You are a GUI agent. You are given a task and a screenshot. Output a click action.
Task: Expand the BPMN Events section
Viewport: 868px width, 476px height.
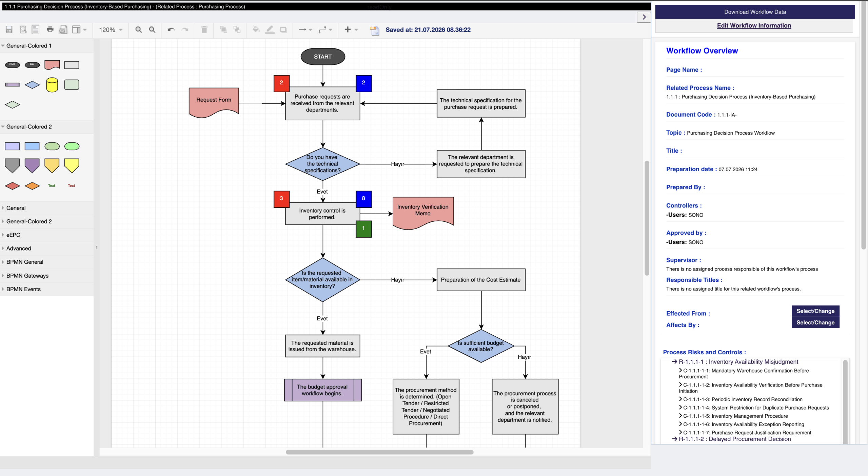(x=47, y=289)
